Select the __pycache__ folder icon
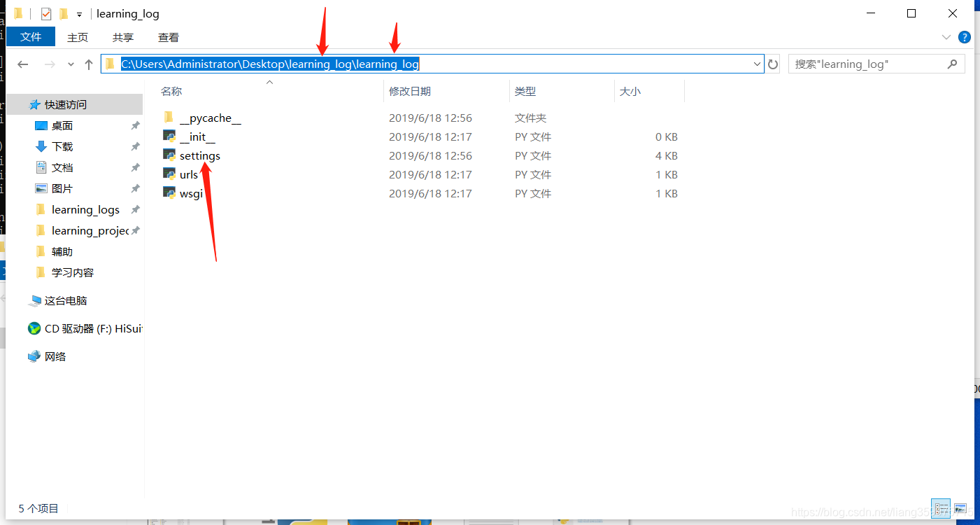The width and height of the screenshot is (980, 525). coord(169,118)
